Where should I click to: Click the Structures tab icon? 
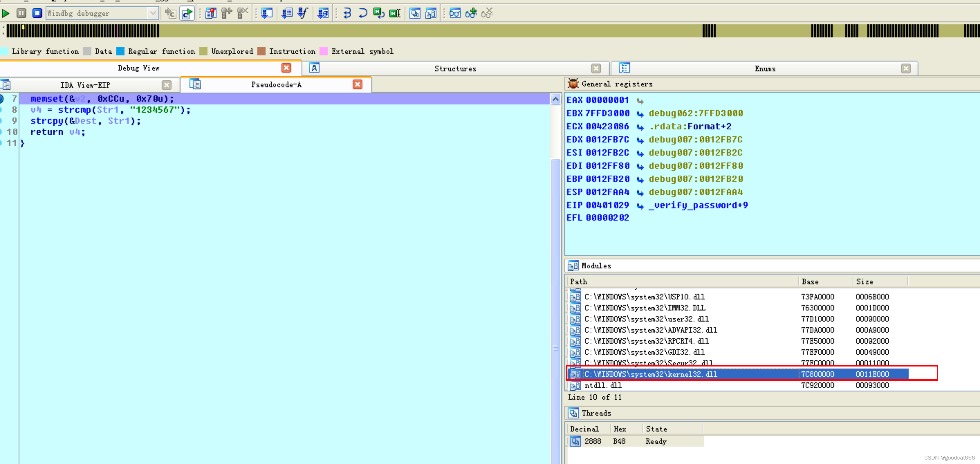(x=314, y=68)
